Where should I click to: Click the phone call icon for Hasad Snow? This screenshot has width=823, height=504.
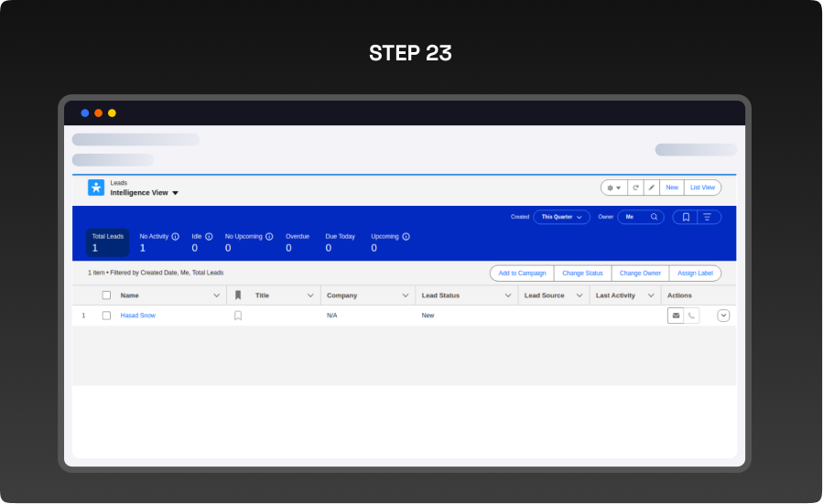691,316
